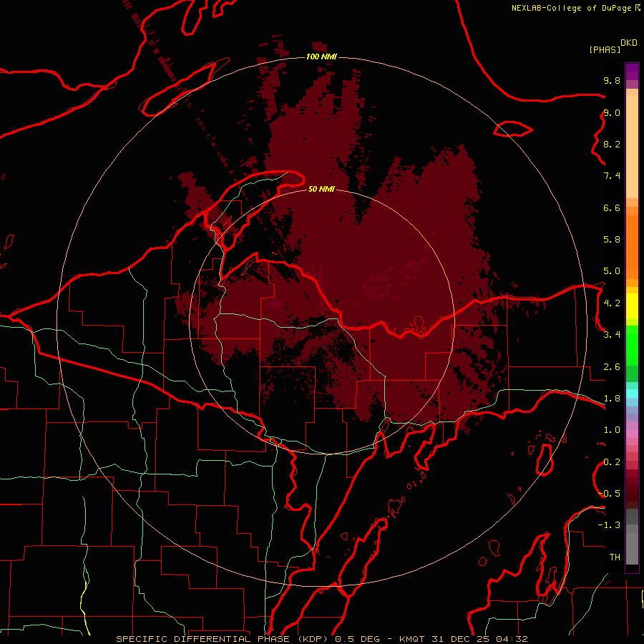Screen dimensions: 644x644
Task: Click the 0.5 DEG elevation angle text
Action: [x=357, y=639]
